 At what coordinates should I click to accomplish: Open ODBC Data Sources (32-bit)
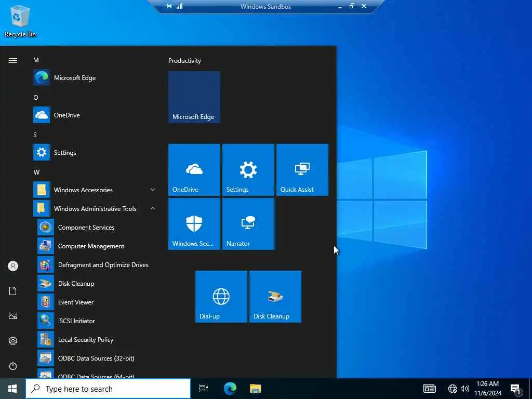[x=97, y=358]
